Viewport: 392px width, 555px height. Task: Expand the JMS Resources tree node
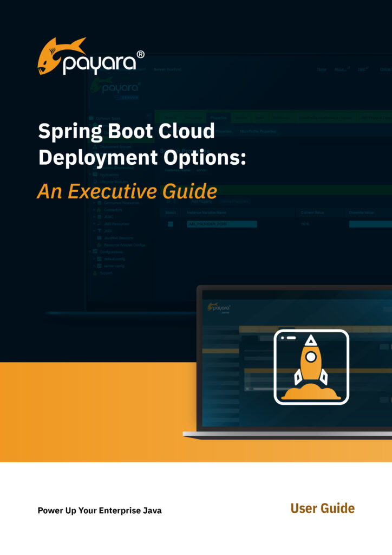[94, 224]
